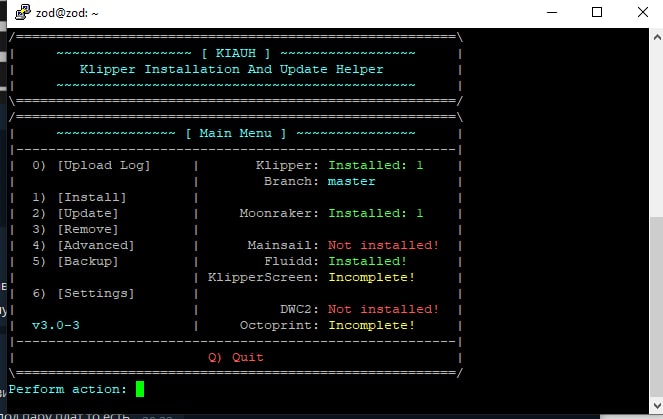The image size is (663, 419).
Task: Click Mainsail status "Not installed!"
Action: click(384, 245)
